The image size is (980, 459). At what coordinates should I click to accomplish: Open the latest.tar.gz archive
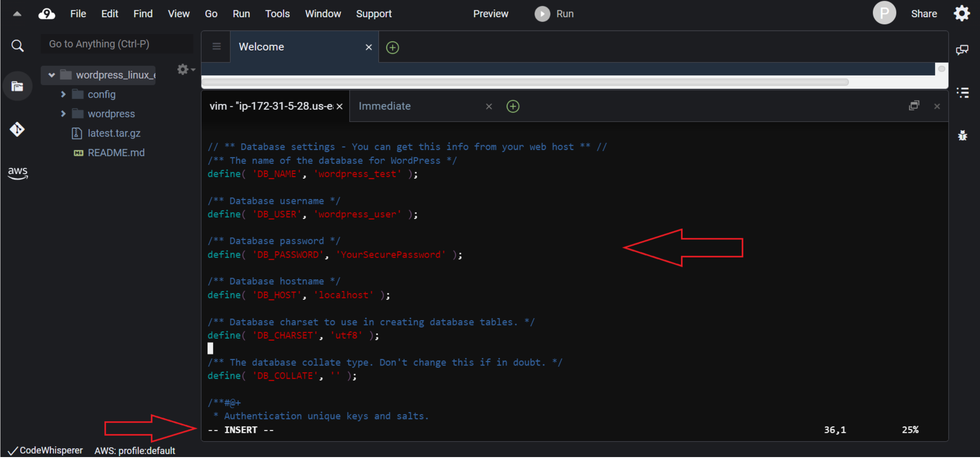(114, 133)
